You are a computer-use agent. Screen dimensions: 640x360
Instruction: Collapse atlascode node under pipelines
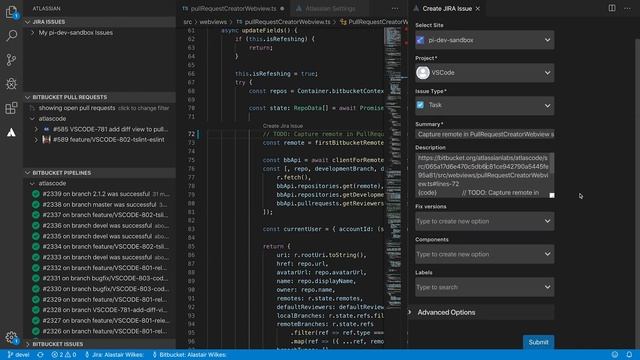point(32,183)
